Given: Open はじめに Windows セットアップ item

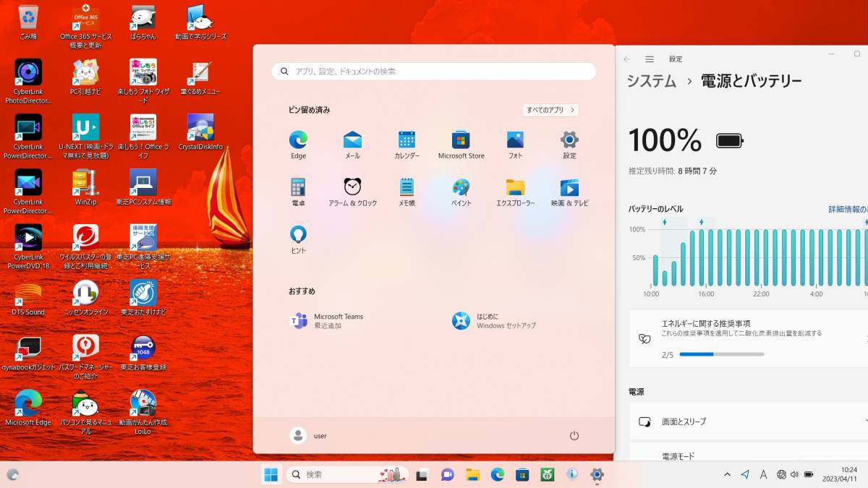Looking at the screenshot, I should pyautogui.click(x=495, y=321).
